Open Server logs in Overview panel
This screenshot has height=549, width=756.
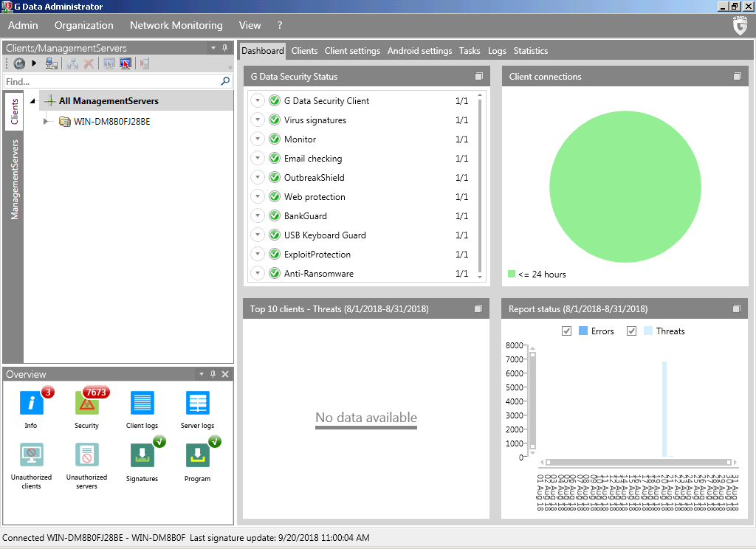[197, 404]
